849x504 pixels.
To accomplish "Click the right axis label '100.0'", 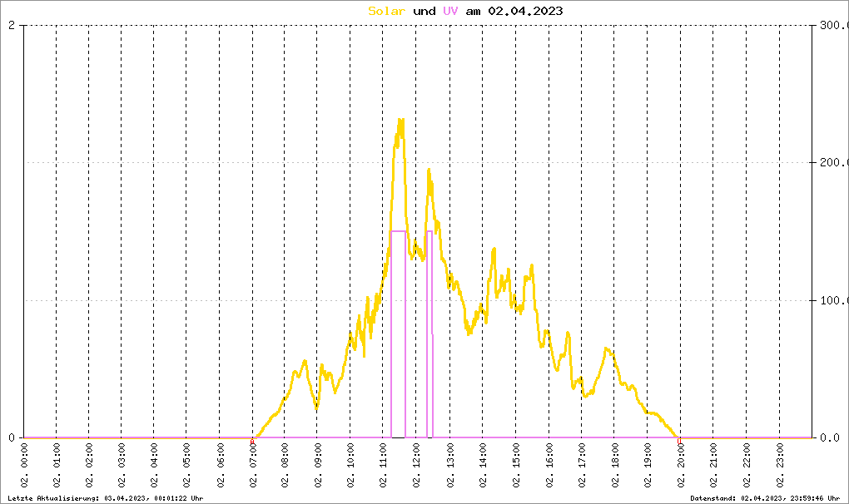I will point(833,300).
